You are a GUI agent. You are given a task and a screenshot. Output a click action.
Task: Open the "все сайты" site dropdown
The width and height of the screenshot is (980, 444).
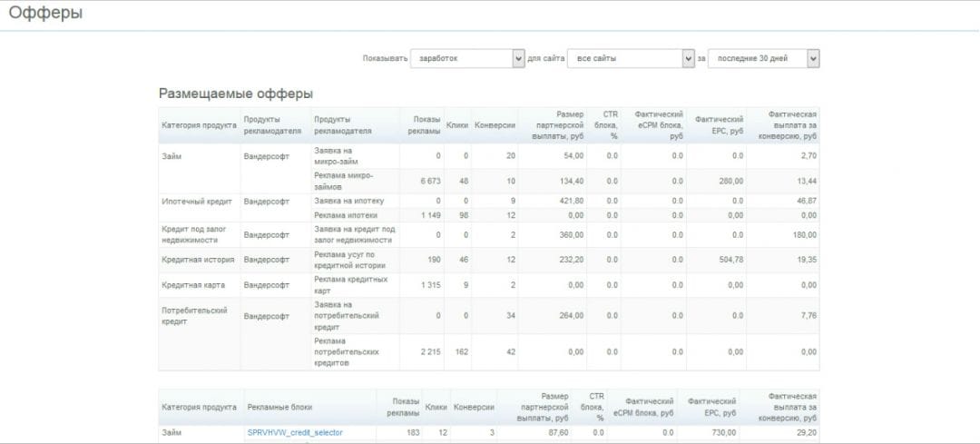point(631,58)
